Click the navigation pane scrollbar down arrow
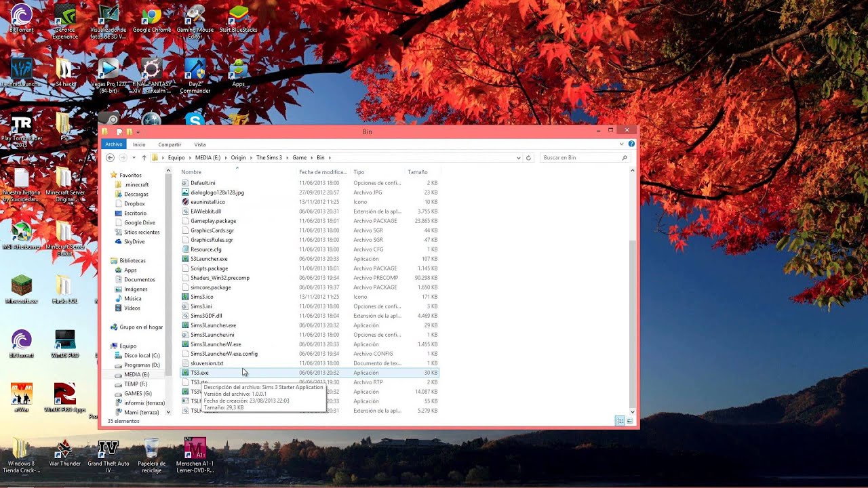Screen dimensions: 868x488 point(168,411)
